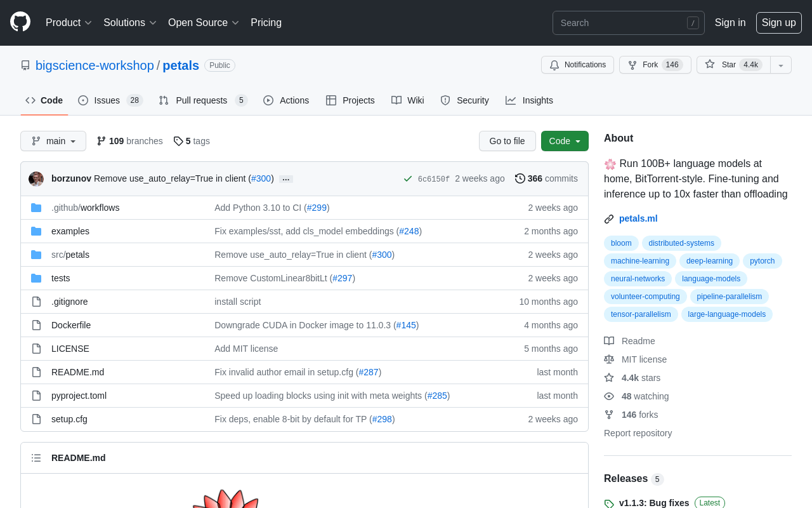This screenshot has width=812, height=508.
Task: View the 5 tags link
Action: pos(192,141)
